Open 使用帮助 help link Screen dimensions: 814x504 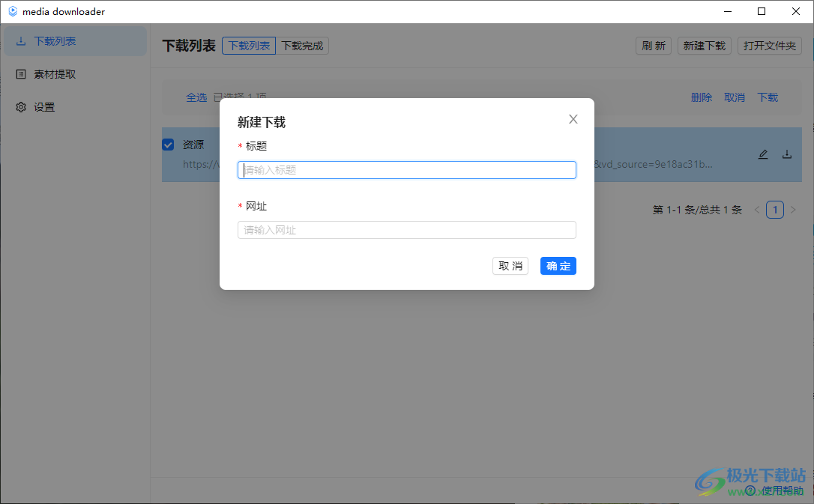point(776,491)
